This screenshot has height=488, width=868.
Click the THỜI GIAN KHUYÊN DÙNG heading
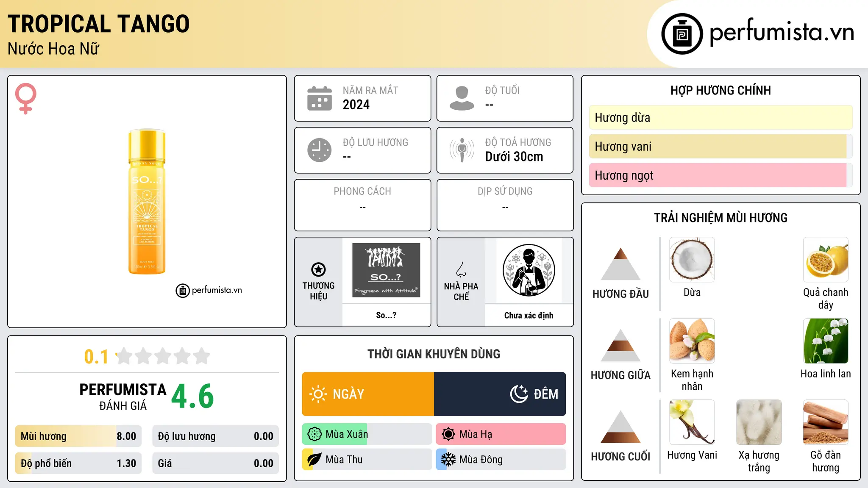coord(434,354)
